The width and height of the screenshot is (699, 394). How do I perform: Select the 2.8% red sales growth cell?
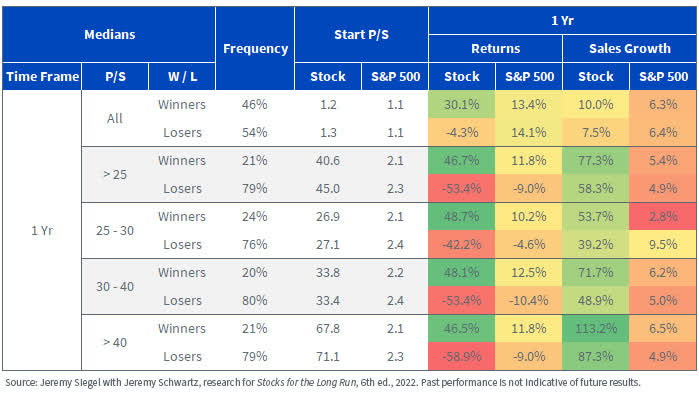click(663, 217)
